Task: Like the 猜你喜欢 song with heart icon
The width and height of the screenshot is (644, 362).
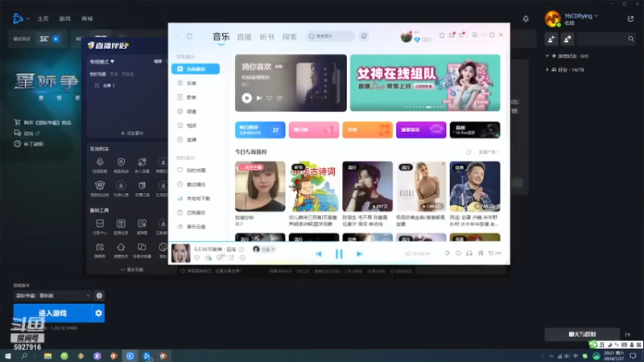Action: point(269,98)
